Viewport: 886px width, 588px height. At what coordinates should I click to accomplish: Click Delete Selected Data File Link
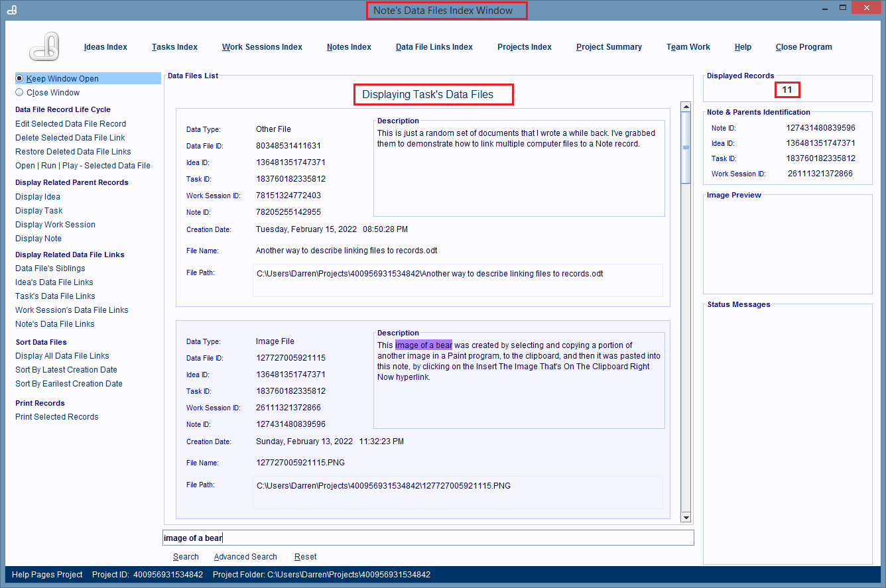click(x=70, y=138)
